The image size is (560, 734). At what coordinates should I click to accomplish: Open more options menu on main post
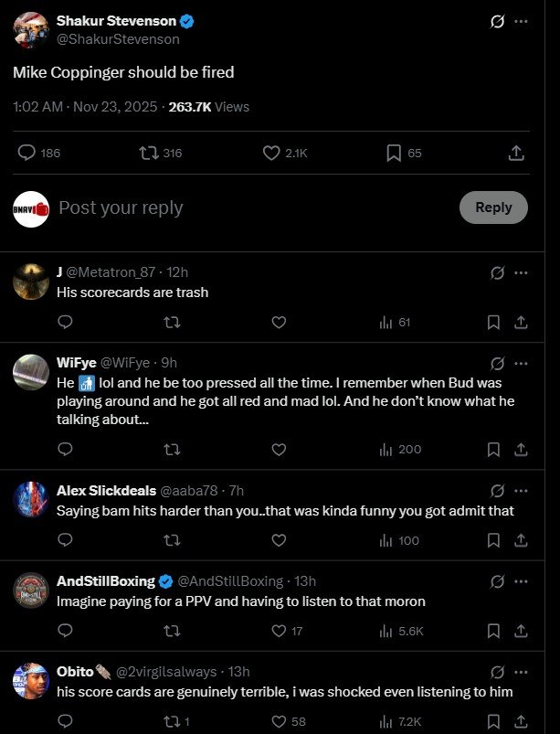coord(521,21)
